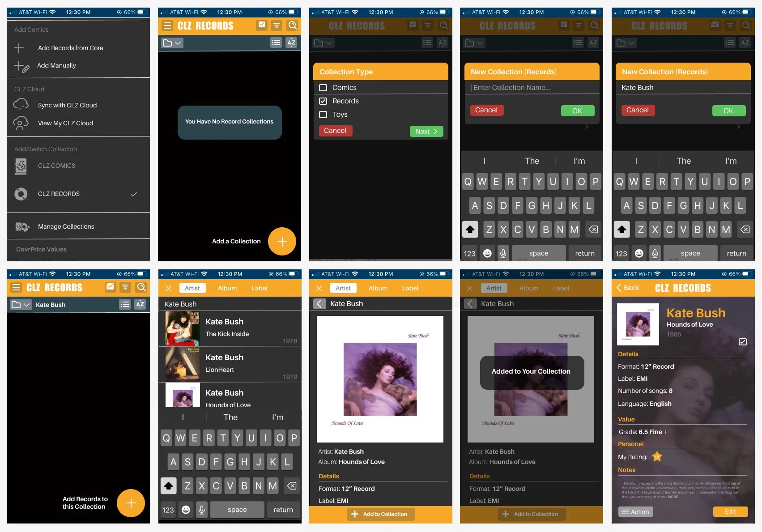Tap the plus-pencil icon next to Add Manually
Viewport: 762px width, 532px height.
pyautogui.click(x=21, y=66)
